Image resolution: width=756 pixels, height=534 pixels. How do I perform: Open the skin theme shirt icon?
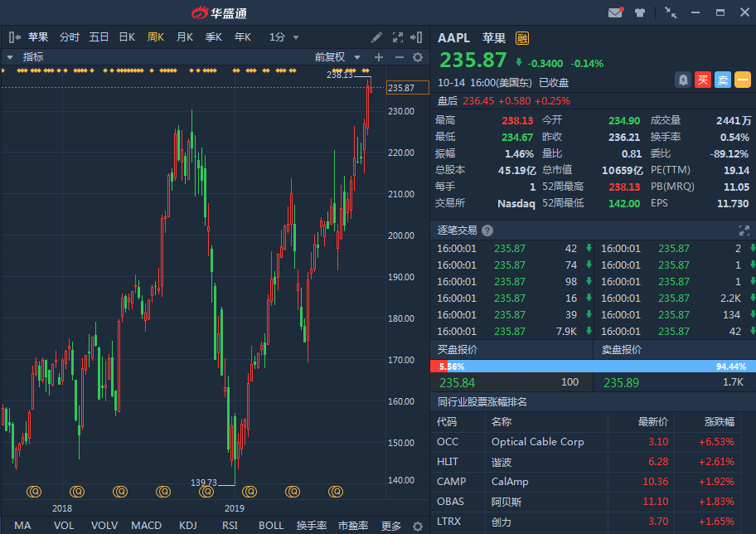tap(640, 12)
